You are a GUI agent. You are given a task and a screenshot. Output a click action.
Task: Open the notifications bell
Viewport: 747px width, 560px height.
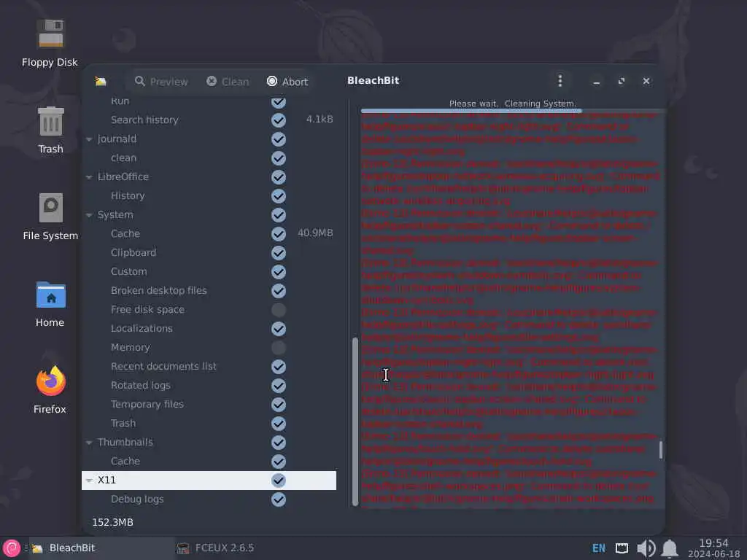(x=670, y=548)
